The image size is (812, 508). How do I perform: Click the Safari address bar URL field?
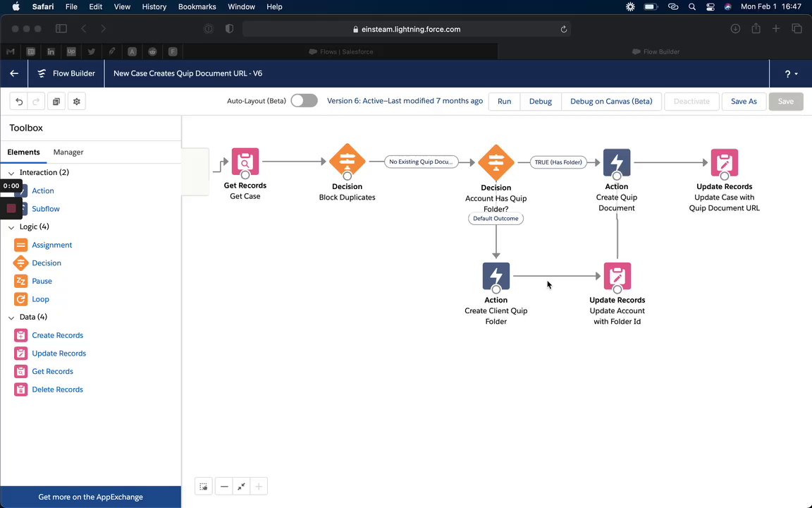click(x=407, y=30)
